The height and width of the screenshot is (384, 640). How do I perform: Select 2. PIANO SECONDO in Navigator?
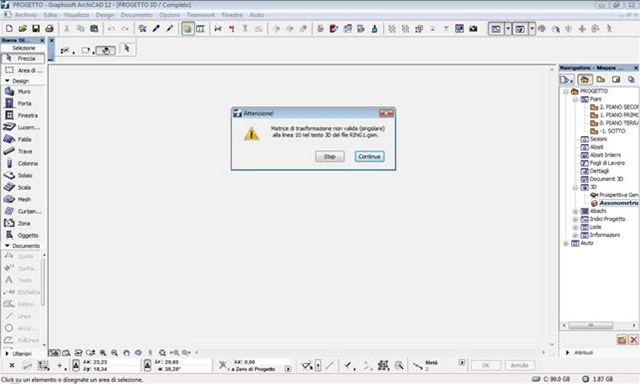[x=614, y=107]
